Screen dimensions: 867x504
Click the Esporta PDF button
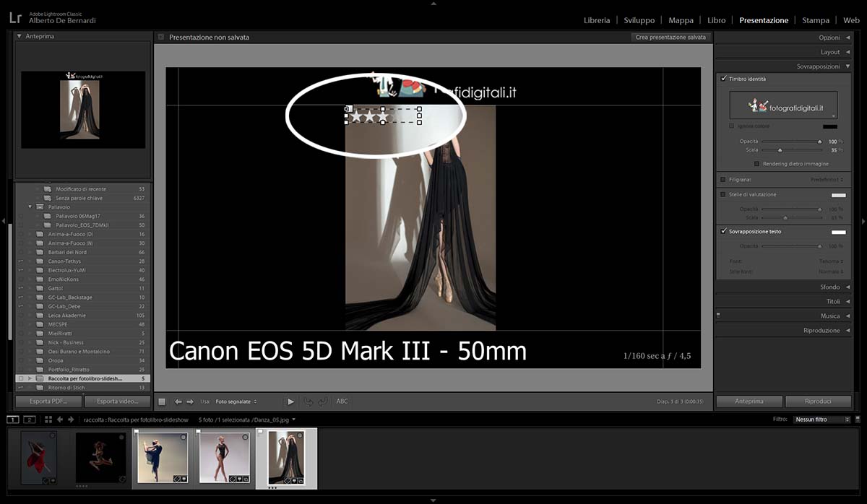[x=48, y=401]
